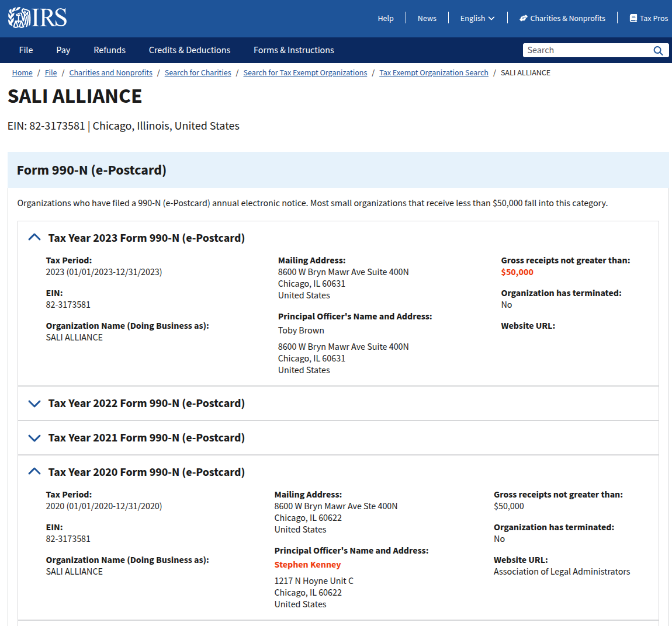Open the File menu
The width and height of the screenshot is (672, 626).
[26, 50]
